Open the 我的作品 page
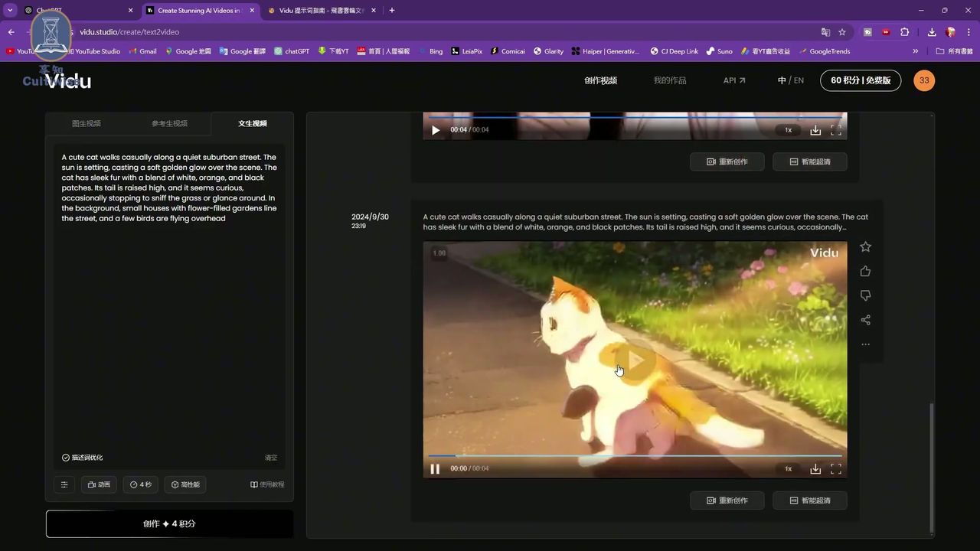This screenshot has width=980, height=551. tap(670, 80)
